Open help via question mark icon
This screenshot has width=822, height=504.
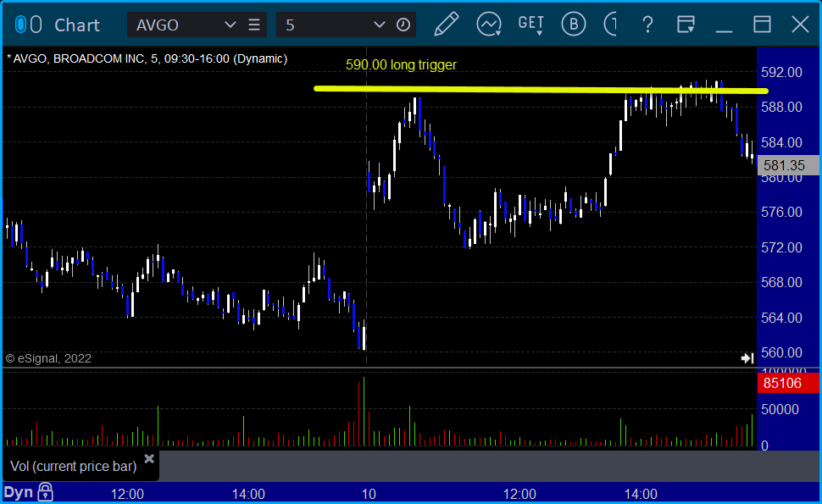pos(647,25)
